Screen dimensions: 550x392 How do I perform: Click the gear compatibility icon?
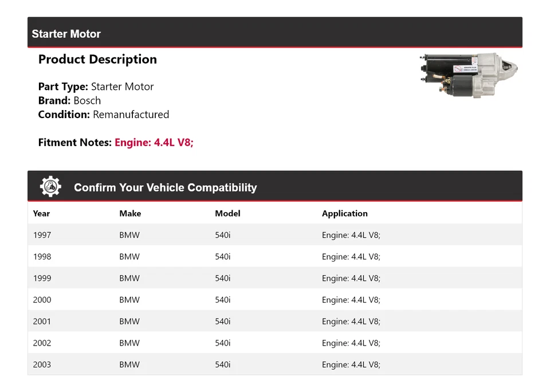click(50, 187)
